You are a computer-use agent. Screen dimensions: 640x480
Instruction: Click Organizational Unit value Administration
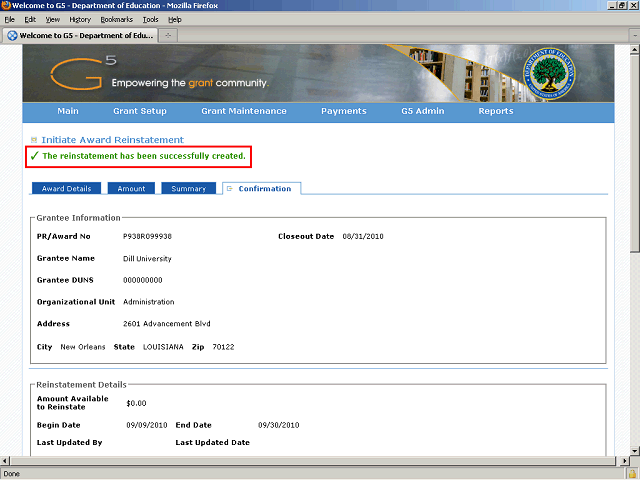pos(149,302)
